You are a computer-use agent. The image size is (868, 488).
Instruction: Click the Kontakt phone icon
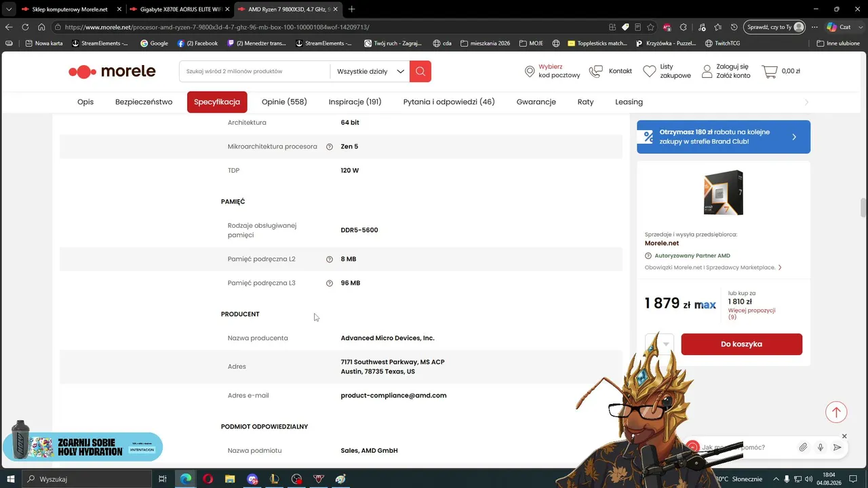click(596, 71)
